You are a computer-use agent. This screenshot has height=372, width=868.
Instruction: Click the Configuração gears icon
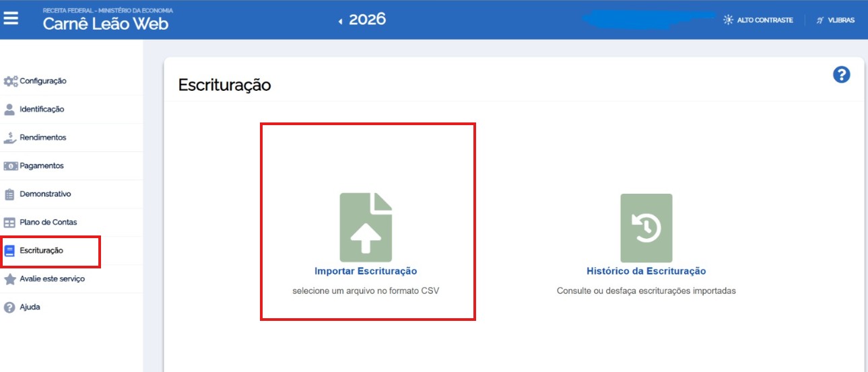click(11, 81)
